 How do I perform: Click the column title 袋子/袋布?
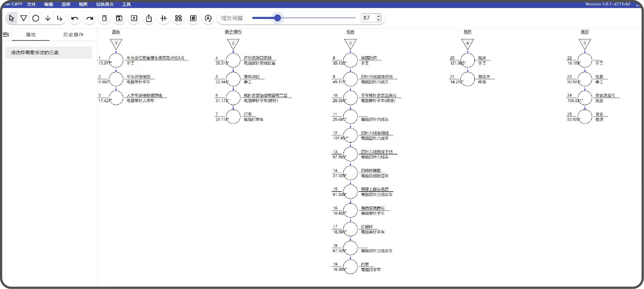point(233,32)
